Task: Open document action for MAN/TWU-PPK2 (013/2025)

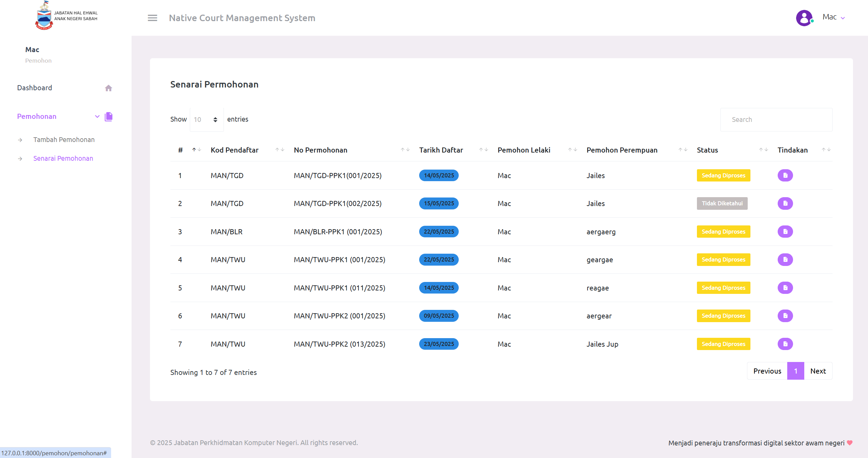Action: pos(785,344)
